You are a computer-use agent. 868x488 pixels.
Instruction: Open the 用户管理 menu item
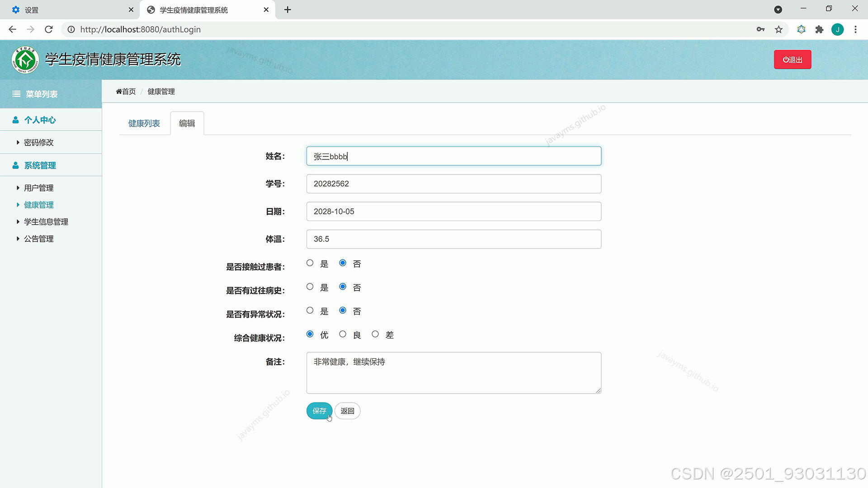pos(38,188)
